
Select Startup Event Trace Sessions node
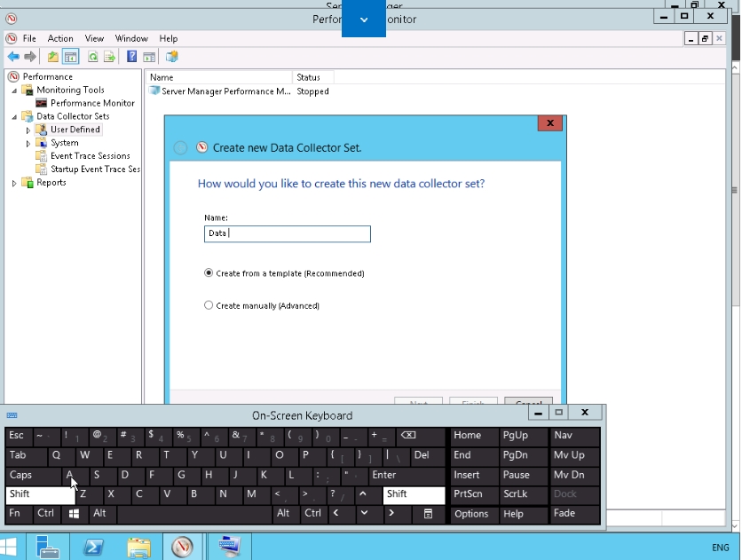pyautogui.click(x=95, y=170)
